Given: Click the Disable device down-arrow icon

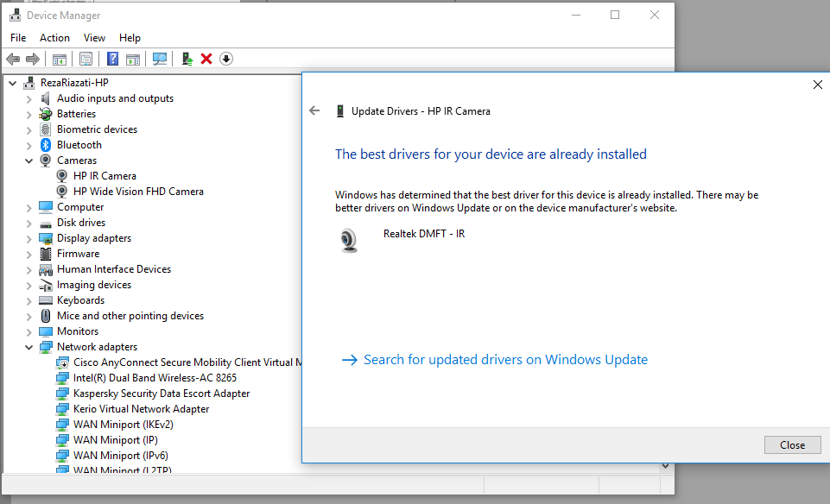Looking at the screenshot, I should click(226, 59).
